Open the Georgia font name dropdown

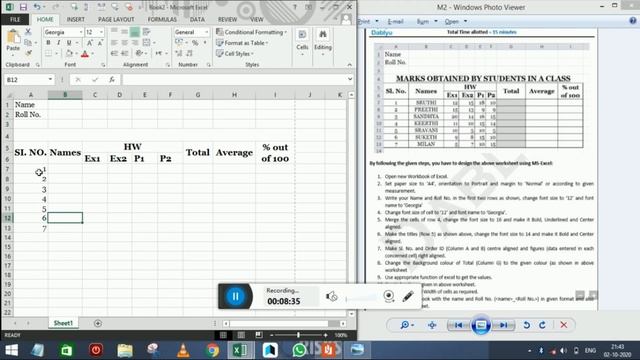[80, 32]
